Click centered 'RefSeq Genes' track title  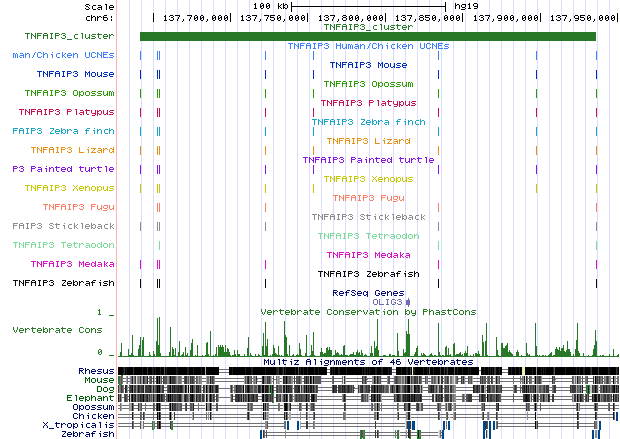[368, 292]
